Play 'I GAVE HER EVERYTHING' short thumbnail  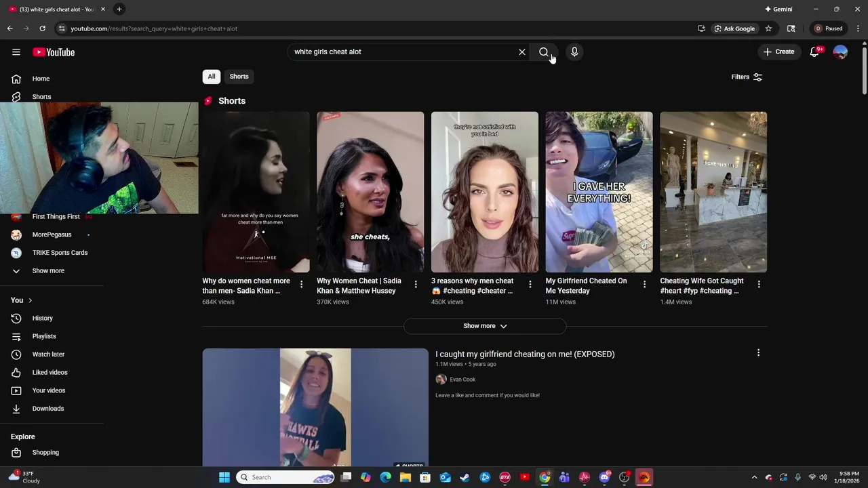pos(599,192)
